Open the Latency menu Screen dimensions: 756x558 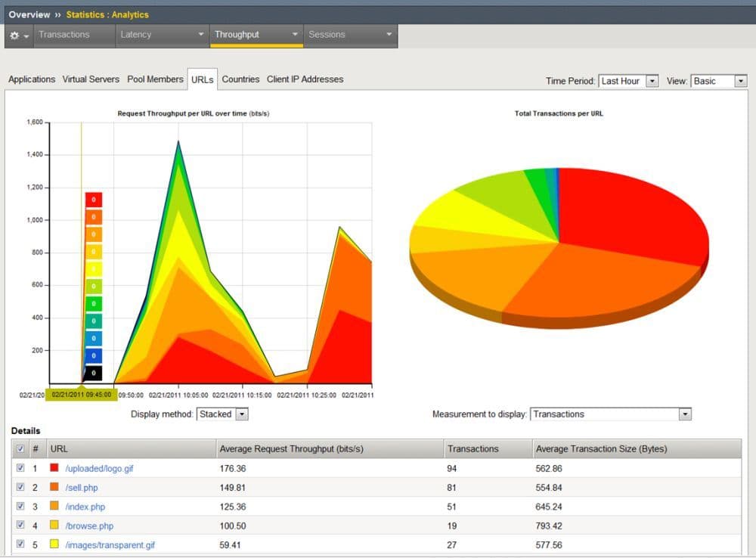161,35
